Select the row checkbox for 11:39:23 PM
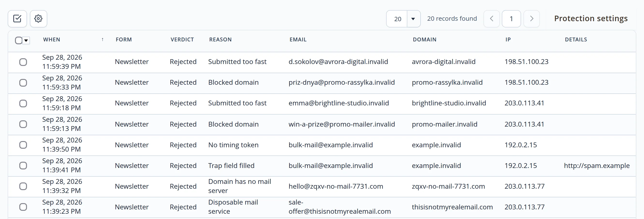This screenshot has width=644, height=219. pyautogui.click(x=23, y=207)
